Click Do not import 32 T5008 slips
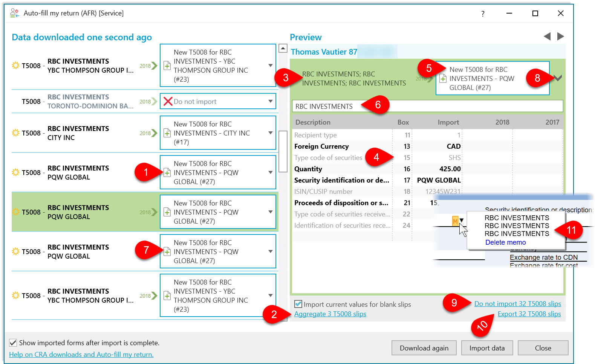Viewport: 595px width, 364px height. pos(518,304)
